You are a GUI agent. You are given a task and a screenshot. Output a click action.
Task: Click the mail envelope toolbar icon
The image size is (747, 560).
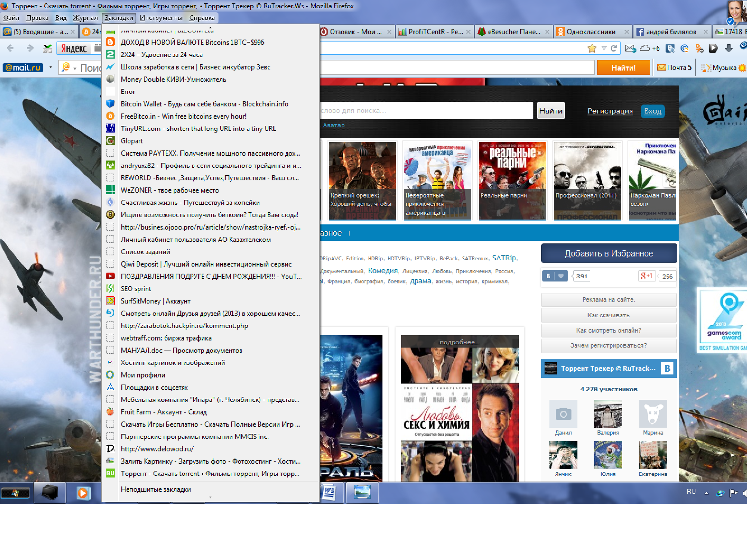click(x=630, y=48)
